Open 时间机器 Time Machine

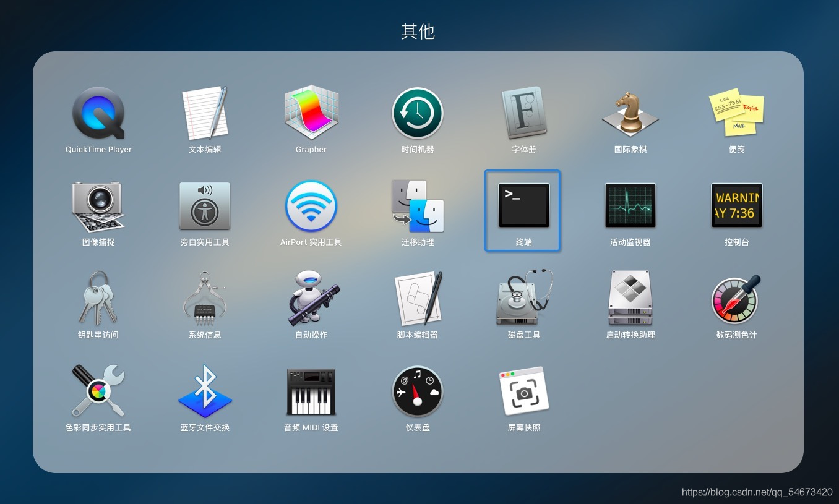pos(418,113)
